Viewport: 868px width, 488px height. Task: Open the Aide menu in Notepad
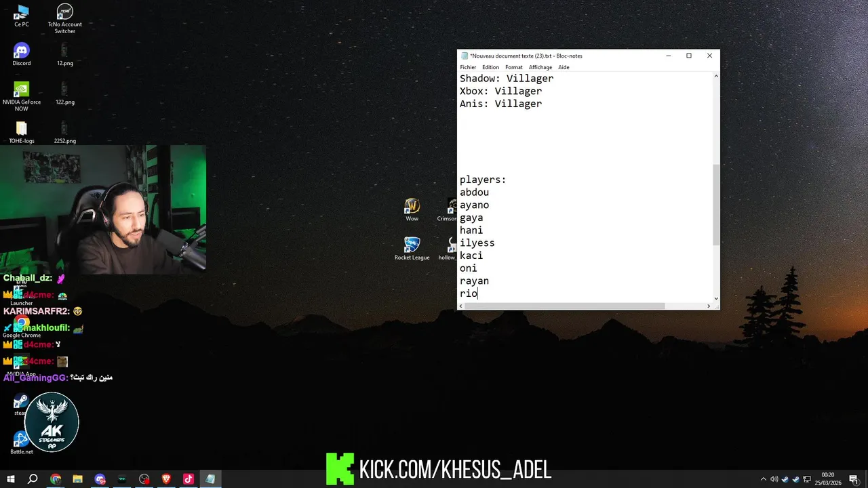(x=564, y=67)
